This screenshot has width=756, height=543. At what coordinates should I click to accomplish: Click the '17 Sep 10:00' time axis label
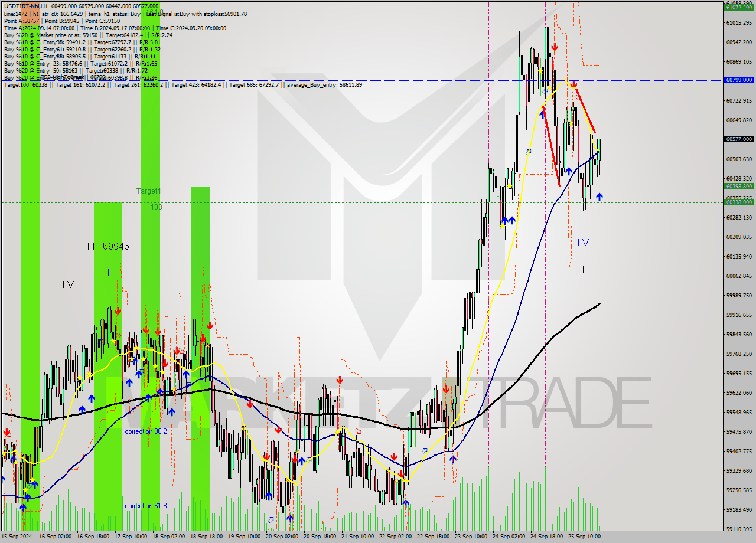[x=130, y=537]
